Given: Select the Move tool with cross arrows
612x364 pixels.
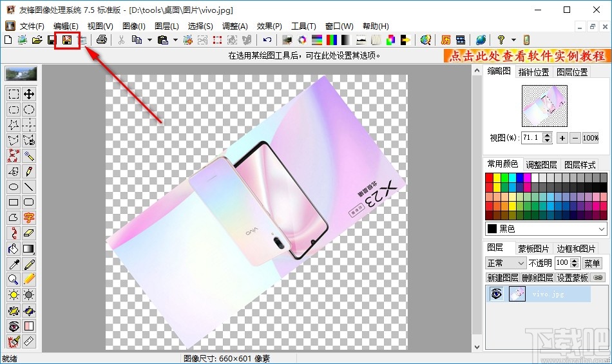Looking at the screenshot, I should (x=29, y=94).
